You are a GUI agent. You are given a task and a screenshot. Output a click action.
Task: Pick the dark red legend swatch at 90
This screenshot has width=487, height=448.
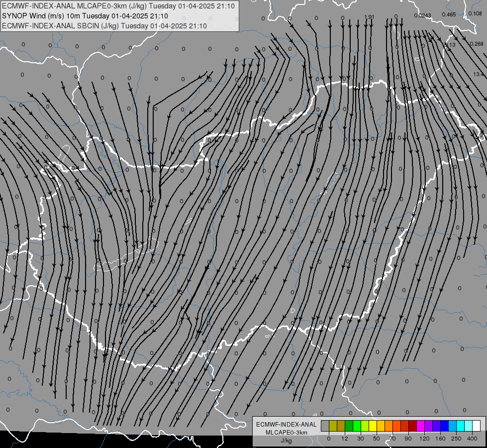click(412, 426)
